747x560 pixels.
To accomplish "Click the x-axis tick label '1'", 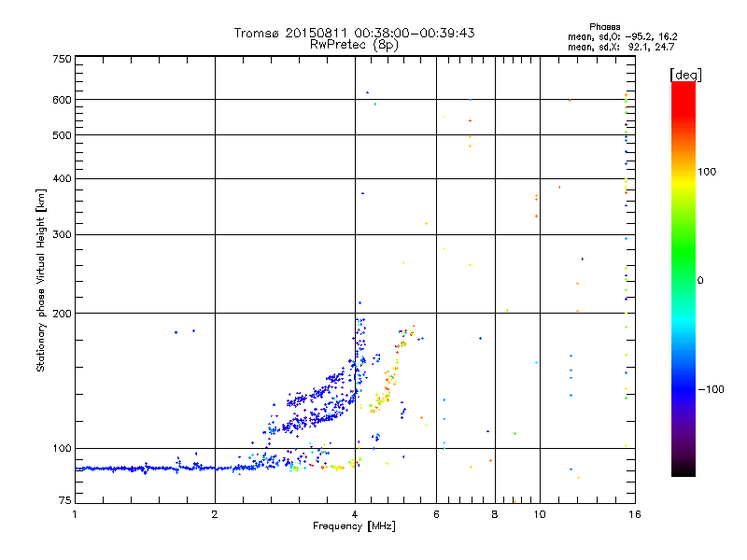I will pyautogui.click(x=75, y=514).
